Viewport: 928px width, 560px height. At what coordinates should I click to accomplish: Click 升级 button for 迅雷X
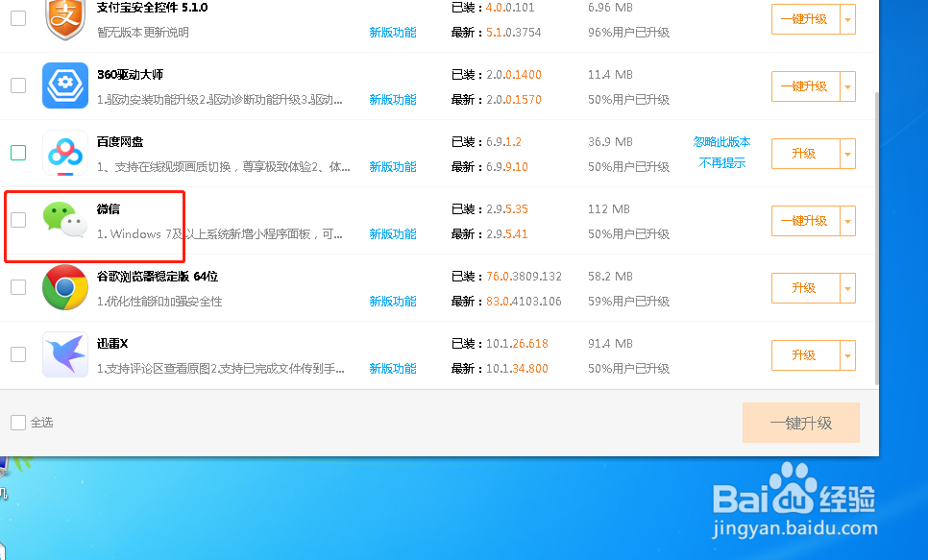pos(805,355)
